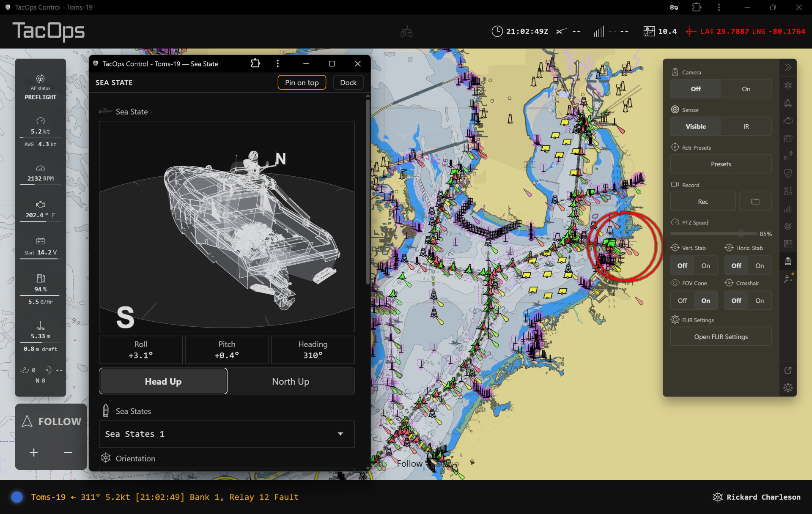Open the axes icon with orange dot
This screenshot has width=812, height=514.
coord(788,279)
